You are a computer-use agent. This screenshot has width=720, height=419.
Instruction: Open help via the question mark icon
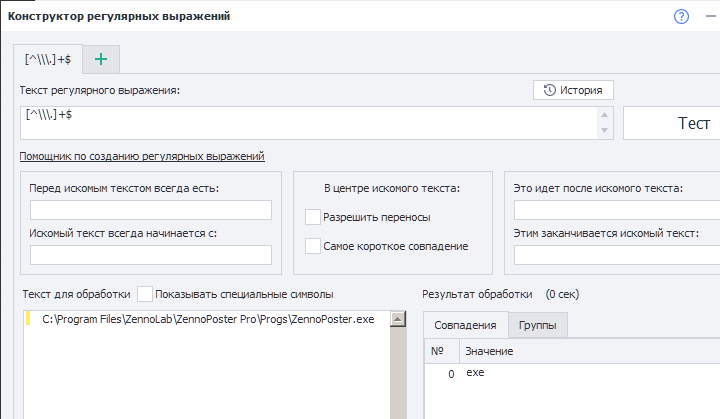[x=682, y=16]
